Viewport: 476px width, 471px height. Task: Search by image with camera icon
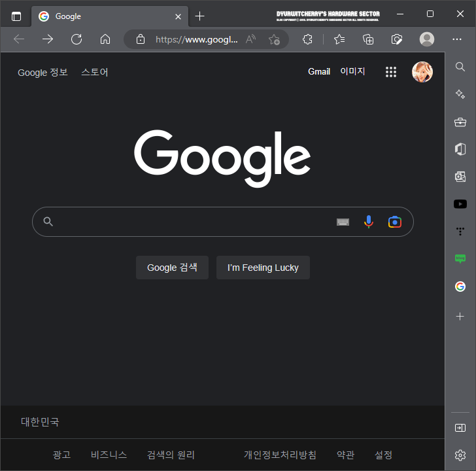point(395,222)
